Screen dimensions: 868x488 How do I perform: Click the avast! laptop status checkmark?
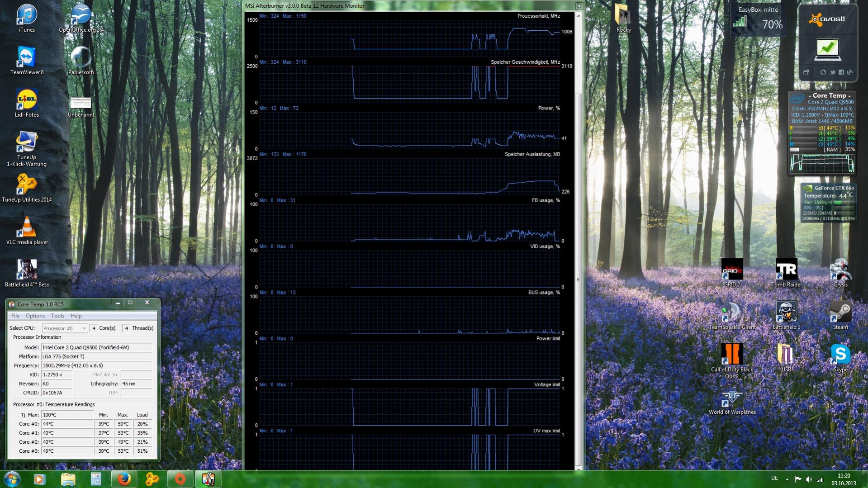(828, 49)
